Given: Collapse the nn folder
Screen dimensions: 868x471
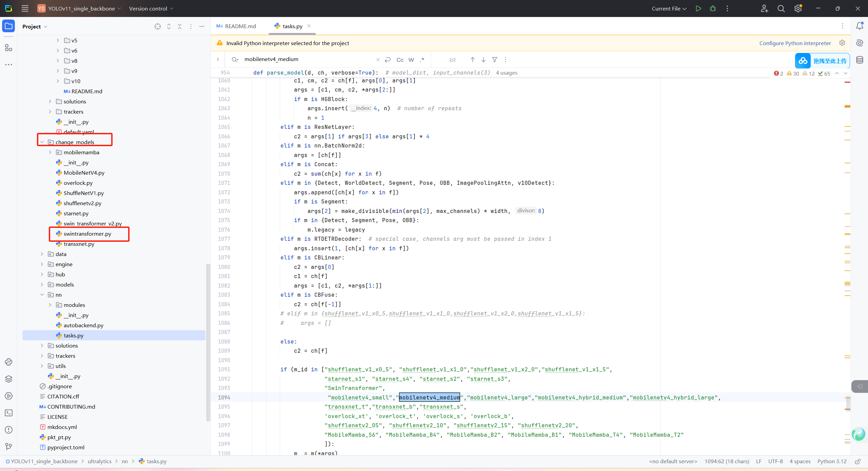Looking at the screenshot, I should (x=42, y=295).
